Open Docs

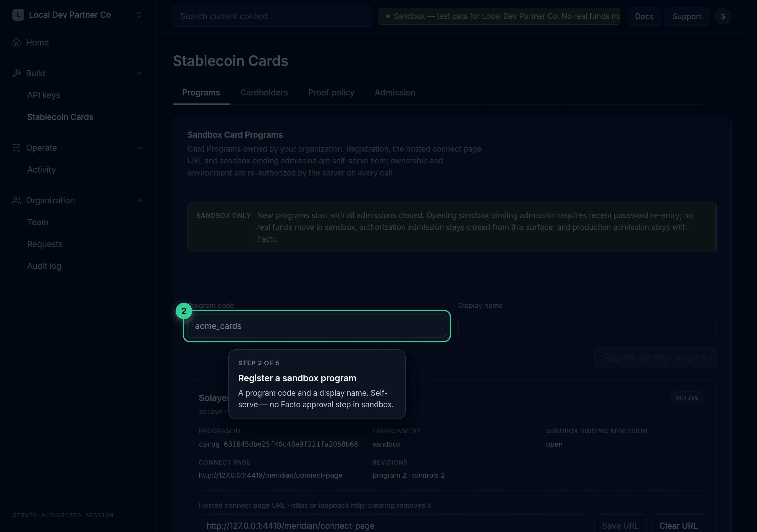644,16
